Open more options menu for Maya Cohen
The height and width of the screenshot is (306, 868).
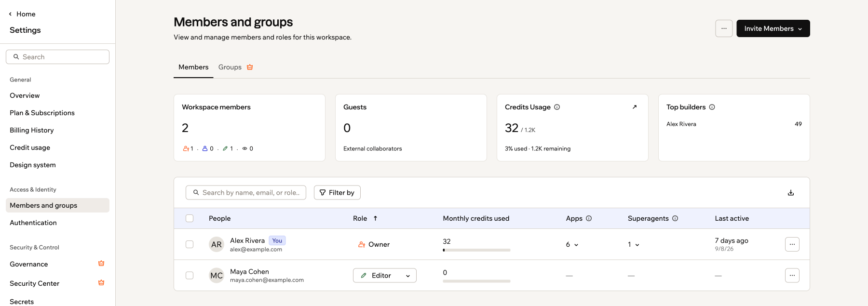pyautogui.click(x=792, y=276)
